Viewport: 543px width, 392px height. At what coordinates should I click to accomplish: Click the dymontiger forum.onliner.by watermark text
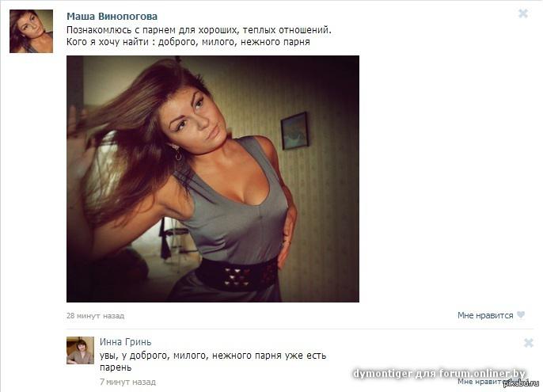(439, 374)
